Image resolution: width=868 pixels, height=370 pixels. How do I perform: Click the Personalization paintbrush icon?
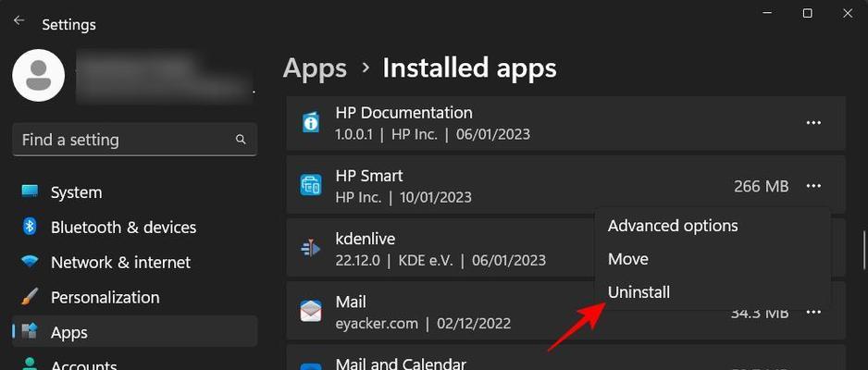[30, 297]
